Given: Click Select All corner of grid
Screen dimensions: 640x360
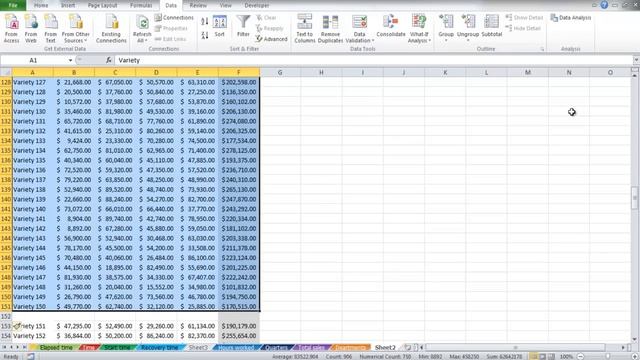Looking at the screenshot, I should [6, 72].
